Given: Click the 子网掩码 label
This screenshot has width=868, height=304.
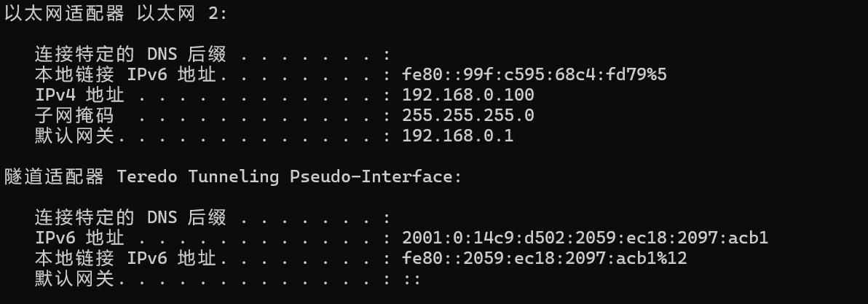Looking at the screenshot, I should pos(74,115).
